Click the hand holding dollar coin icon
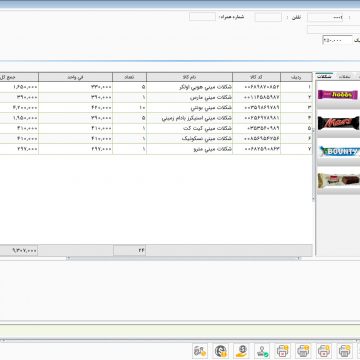The width and height of the screenshot is (360, 360). coord(242,351)
